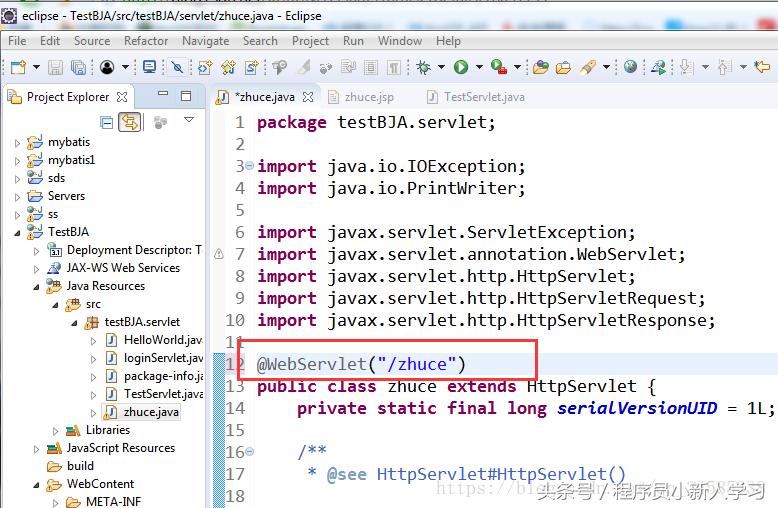Switch to the TestServlet.java editor tab
Screen dimensions: 778x508
[483, 97]
